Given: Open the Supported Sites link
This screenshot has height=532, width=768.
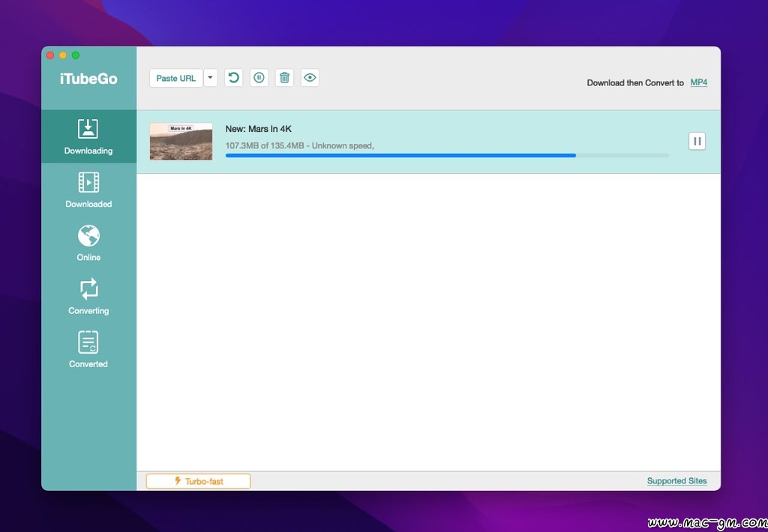Looking at the screenshot, I should coord(677,481).
